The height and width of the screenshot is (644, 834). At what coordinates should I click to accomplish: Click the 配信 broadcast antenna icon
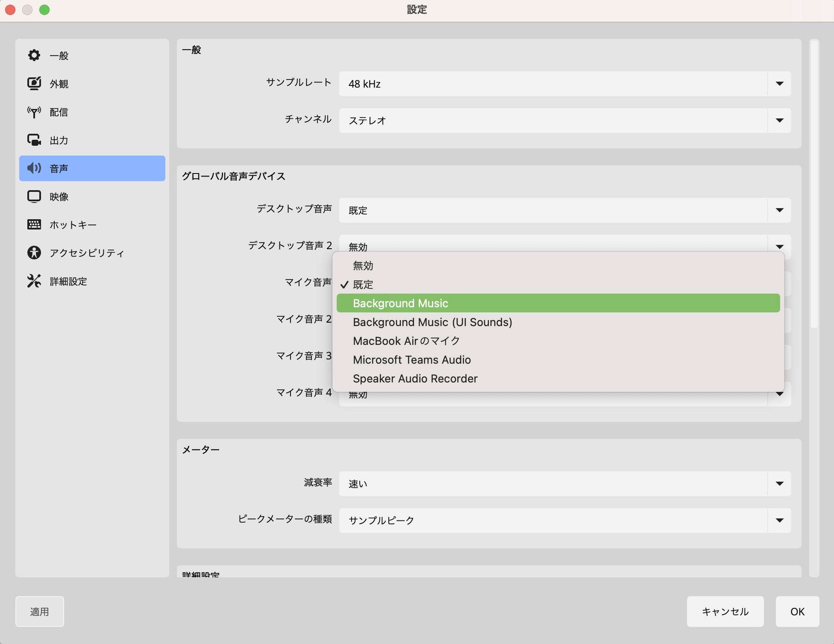pos(34,112)
